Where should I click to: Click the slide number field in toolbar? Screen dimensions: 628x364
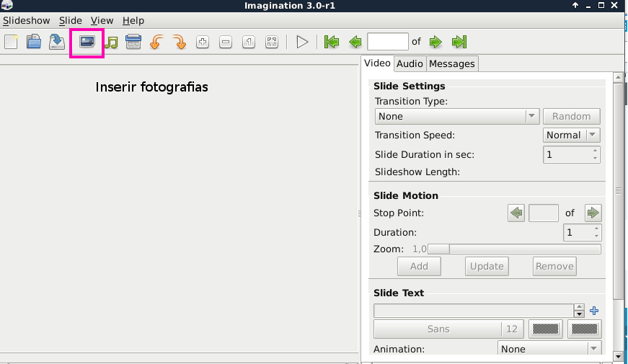[387, 42]
